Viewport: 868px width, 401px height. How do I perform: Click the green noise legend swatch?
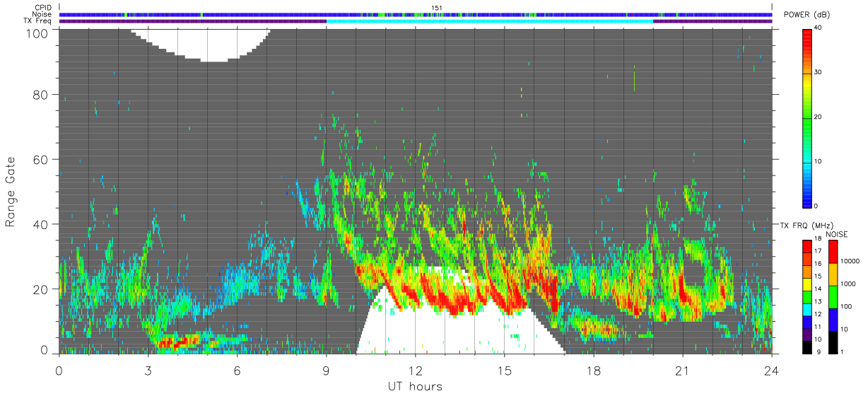click(x=833, y=297)
